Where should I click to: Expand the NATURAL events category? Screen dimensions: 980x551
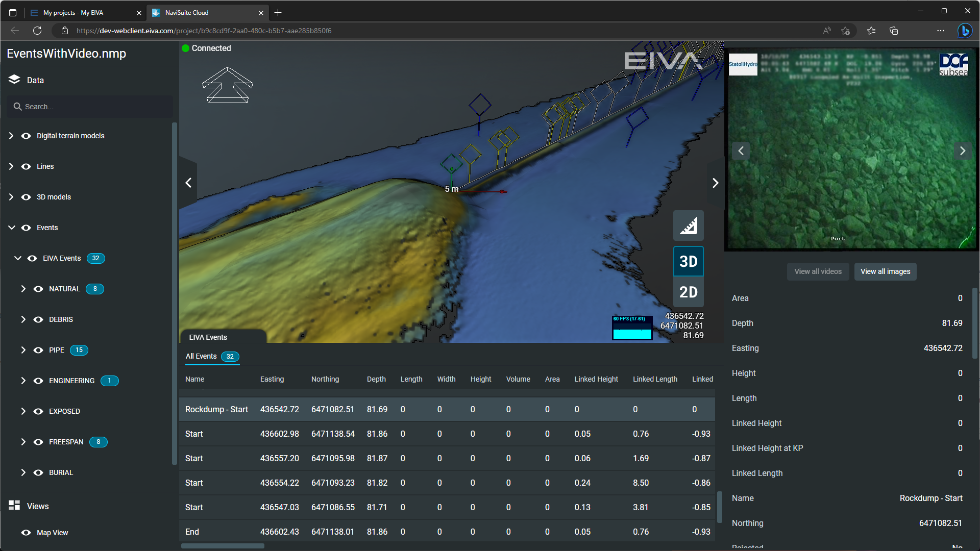coord(23,289)
